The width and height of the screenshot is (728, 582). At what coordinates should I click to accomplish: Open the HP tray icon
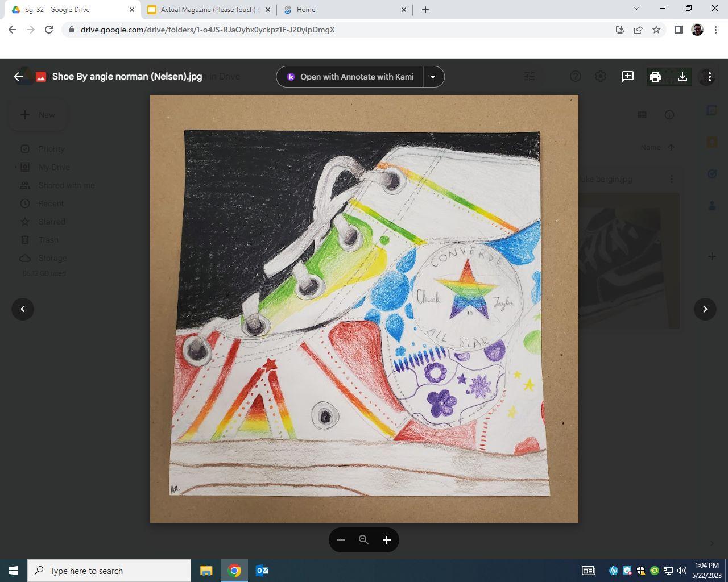(x=614, y=571)
